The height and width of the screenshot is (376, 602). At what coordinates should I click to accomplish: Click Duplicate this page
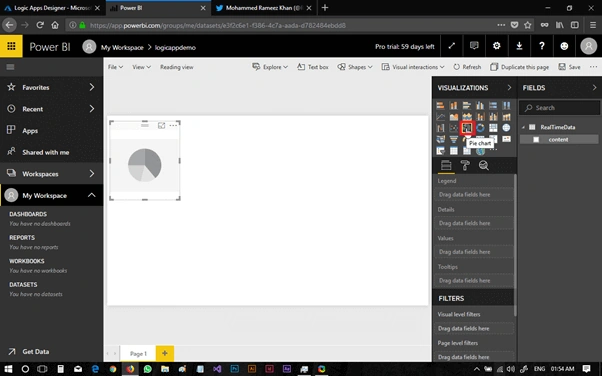click(x=519, y=67)
